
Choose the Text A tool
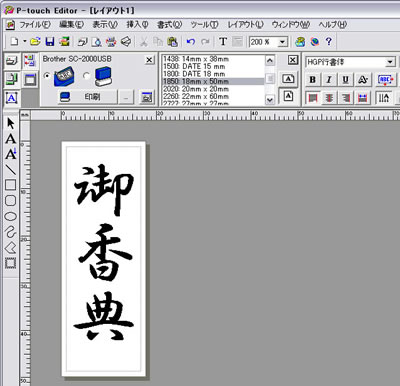point(11,139)
